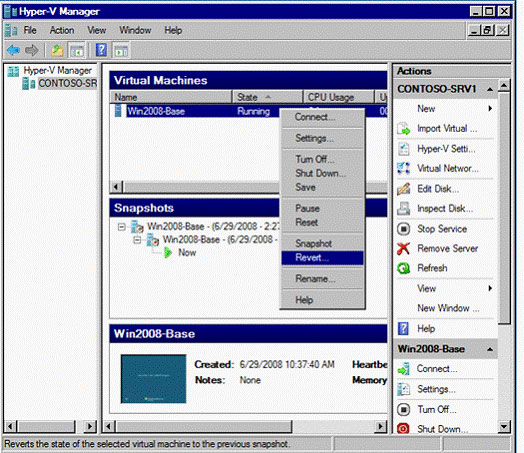The image size is (524, 453).
Task: Click the Edit Disk pencil icon
Action: click(x=404, y=189)
